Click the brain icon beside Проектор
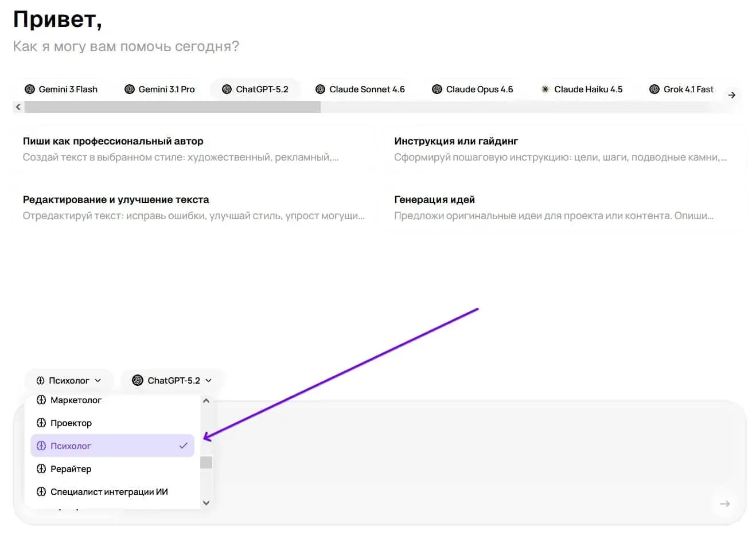The image size is (756, 535). point(41,423)
